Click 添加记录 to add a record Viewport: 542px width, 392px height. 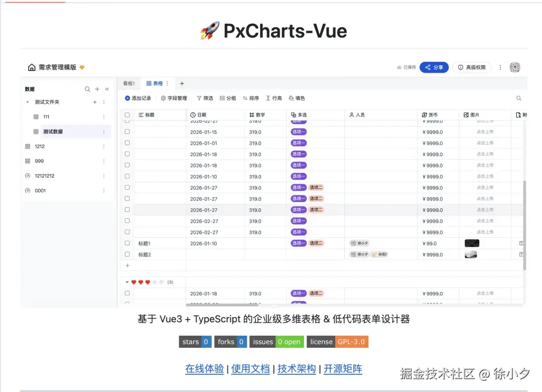(x=138, y=98)
